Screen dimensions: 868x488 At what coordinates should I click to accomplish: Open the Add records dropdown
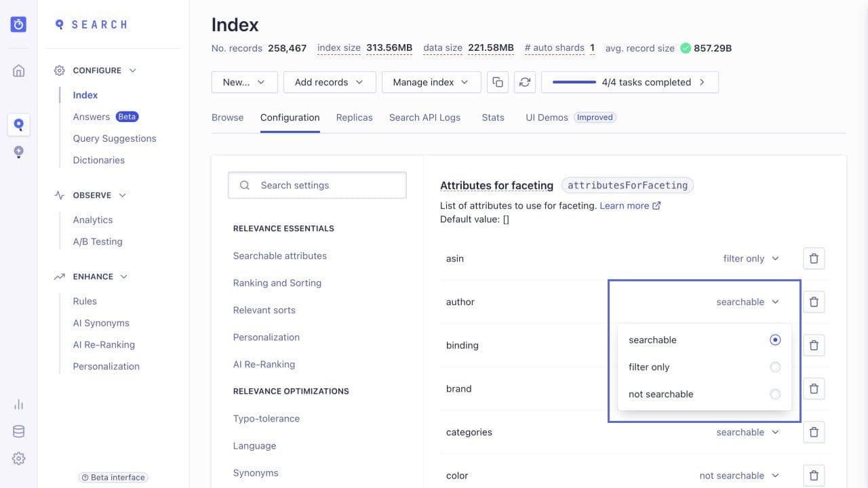click(x=330, y=82)
